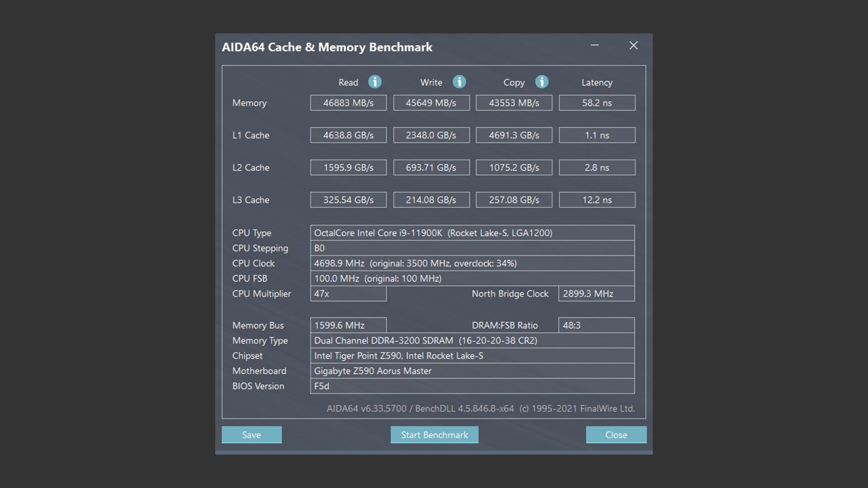The image size is (868, 488).
Task: Close the window with the X icon
Action: point(633,45)
